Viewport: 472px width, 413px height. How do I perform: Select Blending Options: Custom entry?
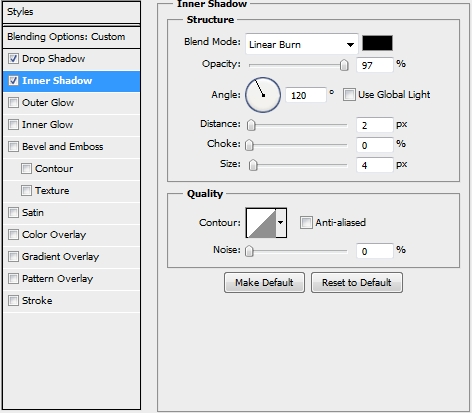coord(71,37)
